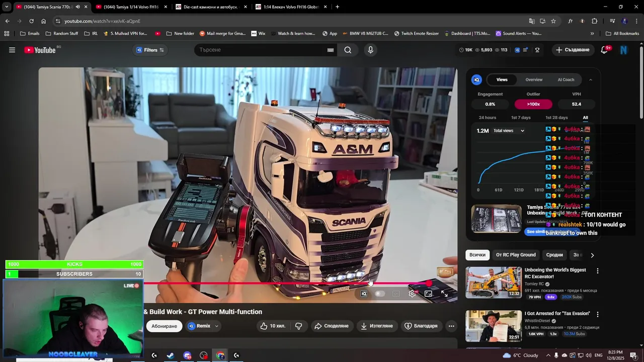Screen dimensions: 644x362
Task: Open the Tax Evasion video thumbnail
Action: (x=494, y=326)
